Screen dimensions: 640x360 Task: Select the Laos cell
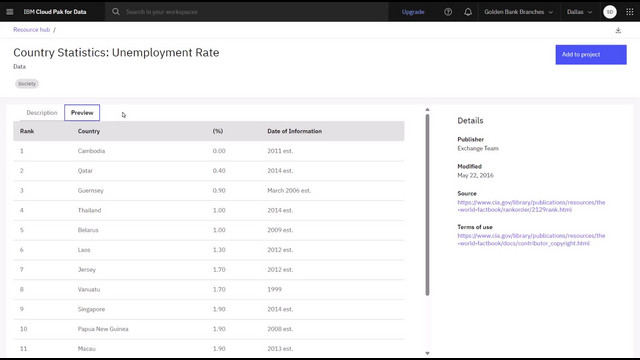pos(84,250)
